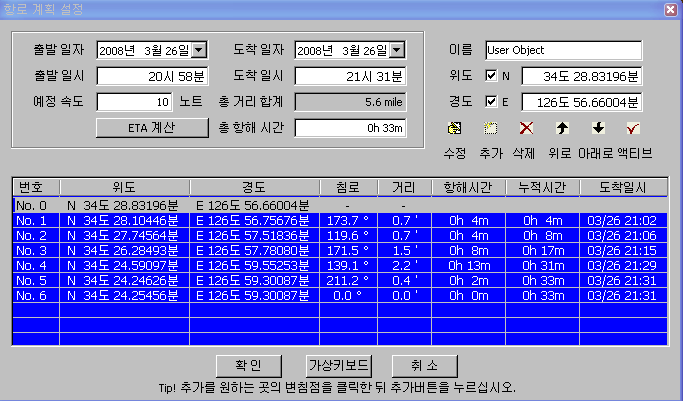The width and height of the screenshot is (683, 401).
Task: Click the 액티브 red checkmark icon
Action: coord(633,128)
